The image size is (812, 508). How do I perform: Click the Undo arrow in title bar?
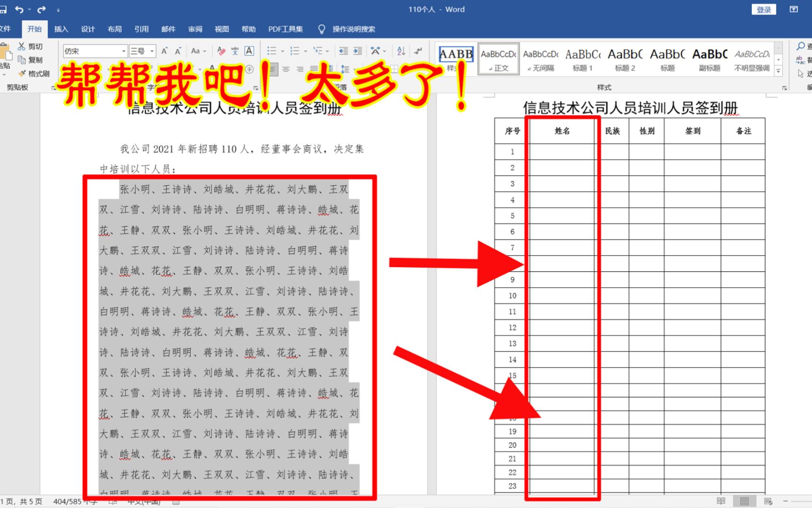pos(19,9)
